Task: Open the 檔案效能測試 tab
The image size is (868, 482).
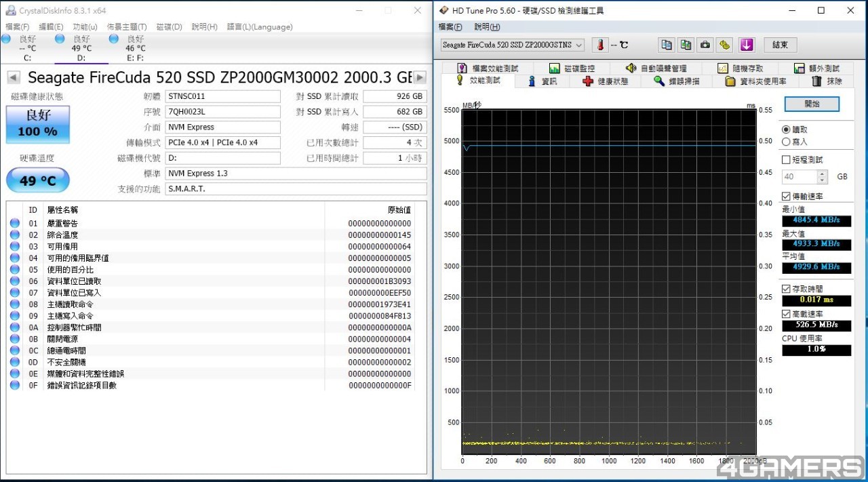Action: pos(488,68)
